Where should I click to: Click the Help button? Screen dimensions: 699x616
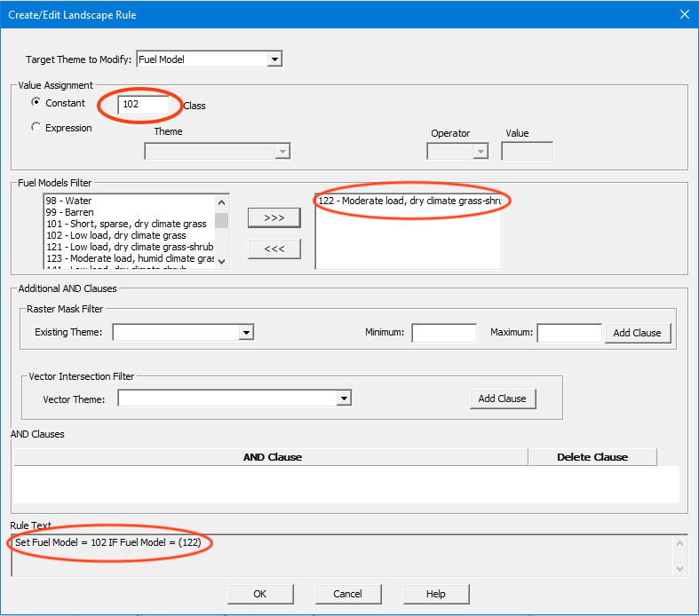click(436, 594)
